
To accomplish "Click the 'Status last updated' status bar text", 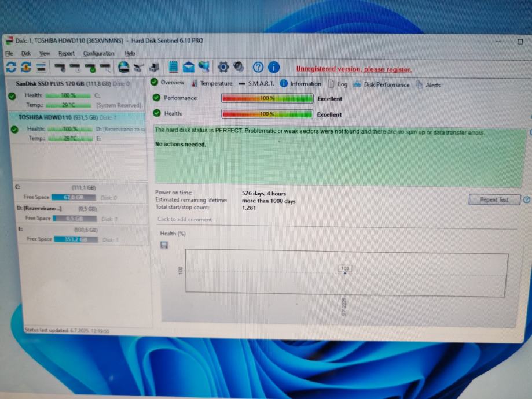I will tap(67, 331).
